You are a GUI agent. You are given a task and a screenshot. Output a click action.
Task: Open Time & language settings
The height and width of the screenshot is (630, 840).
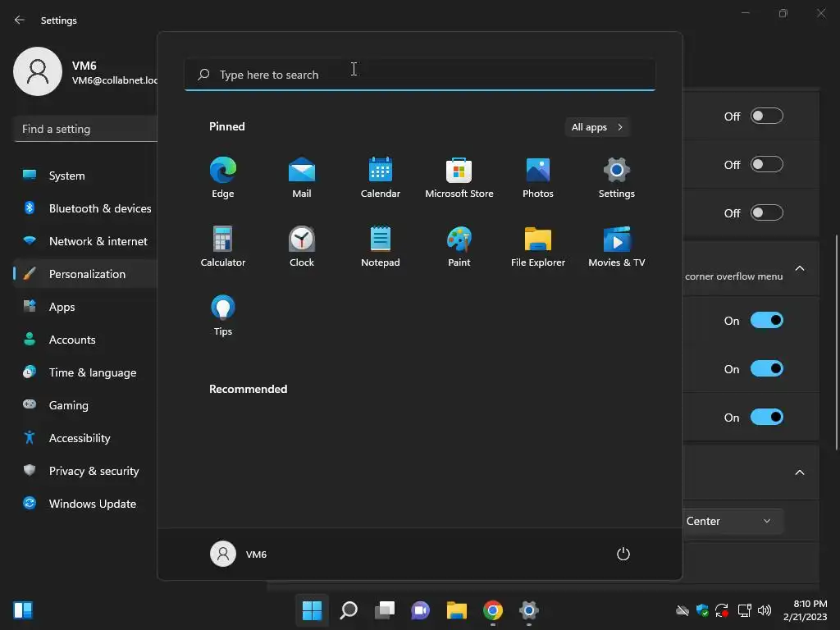(85, 372)
